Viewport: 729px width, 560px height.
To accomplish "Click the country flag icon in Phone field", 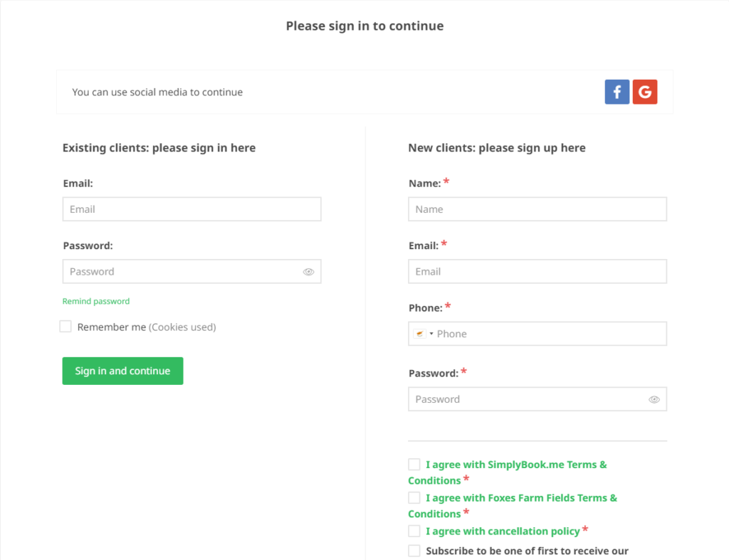I will (419, 334).
